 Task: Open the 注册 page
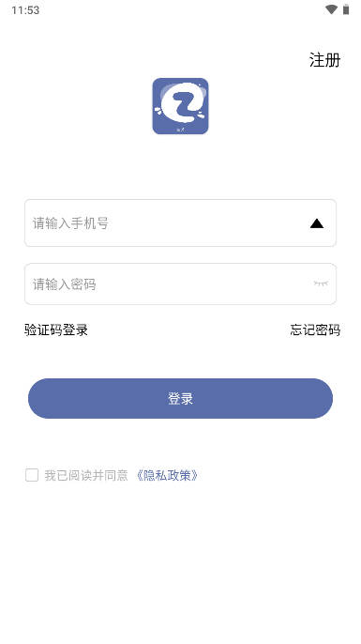click(x=324, y=60)
